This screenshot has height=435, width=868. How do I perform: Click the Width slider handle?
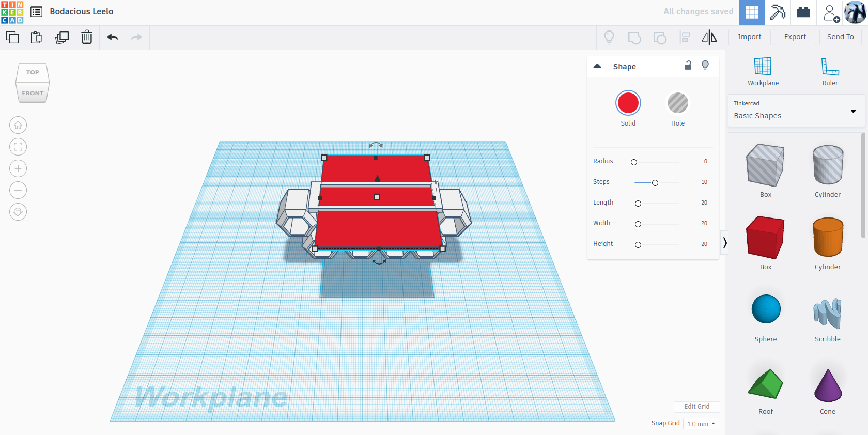tap(638, 224)
